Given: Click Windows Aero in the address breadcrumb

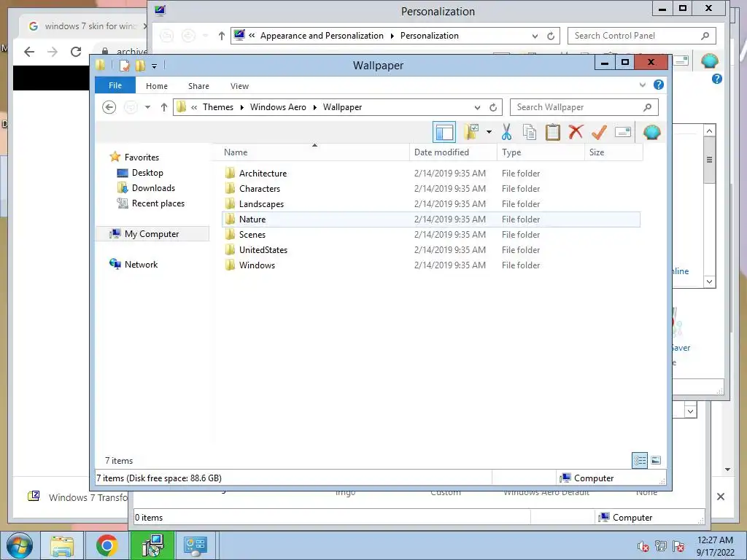Looking at the screenshot, I should click(278, 107).
